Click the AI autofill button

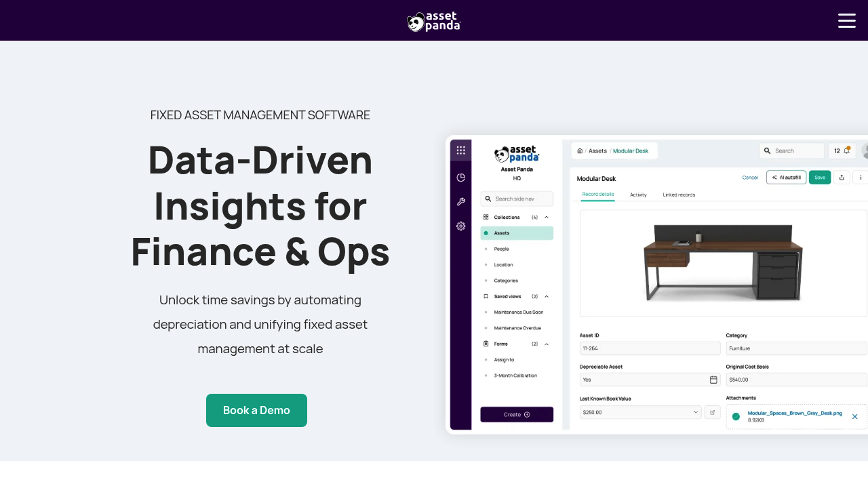point(786,178)
